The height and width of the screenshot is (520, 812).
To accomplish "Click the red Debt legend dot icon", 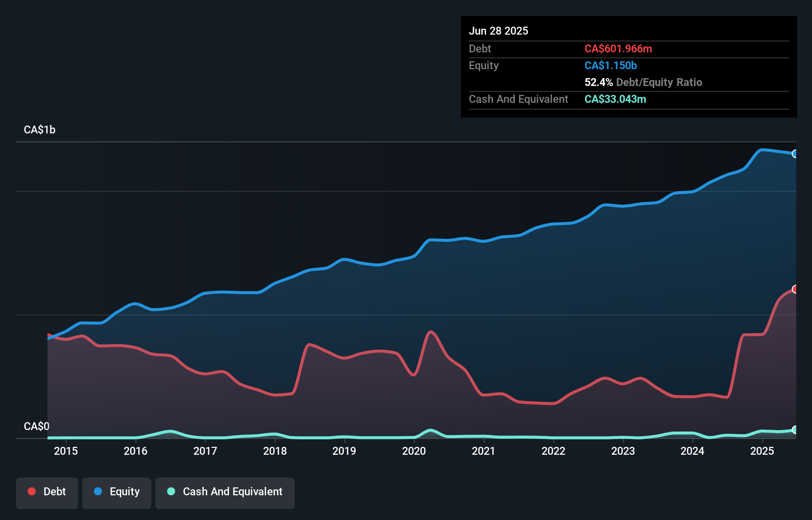I will click(31, 492).
